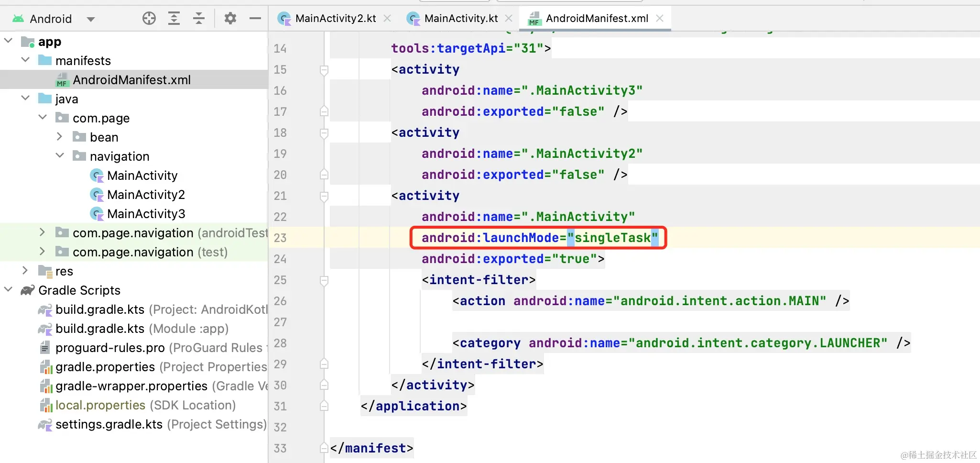Close the MainActivity2.kt tab
The image size is (980, 463).
tap(387, 18)
